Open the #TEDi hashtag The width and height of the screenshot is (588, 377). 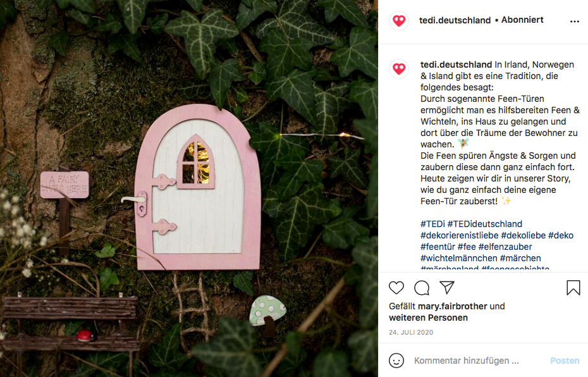[x=432, y=224]
